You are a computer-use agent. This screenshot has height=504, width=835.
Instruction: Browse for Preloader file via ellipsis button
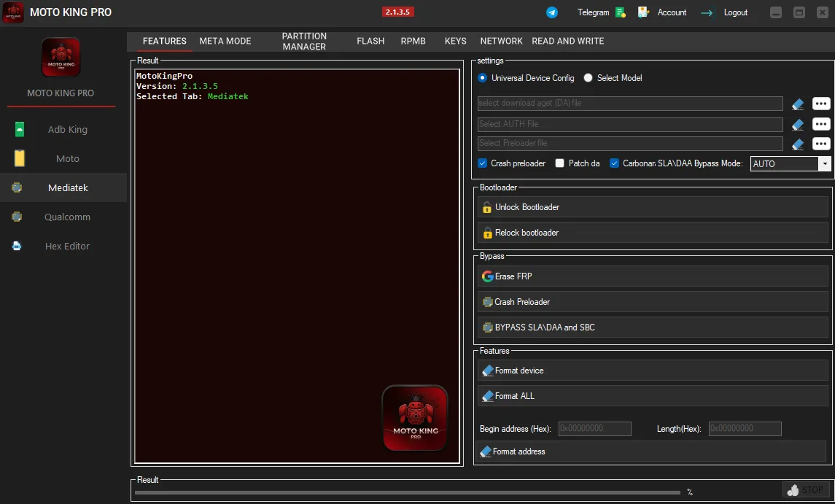[821, 143]
